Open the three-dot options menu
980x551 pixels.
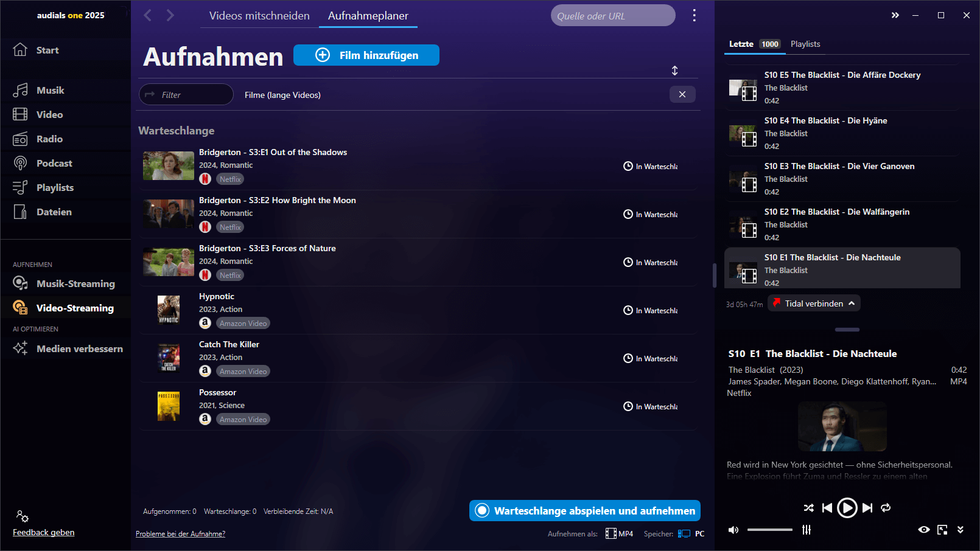point(694,15)
